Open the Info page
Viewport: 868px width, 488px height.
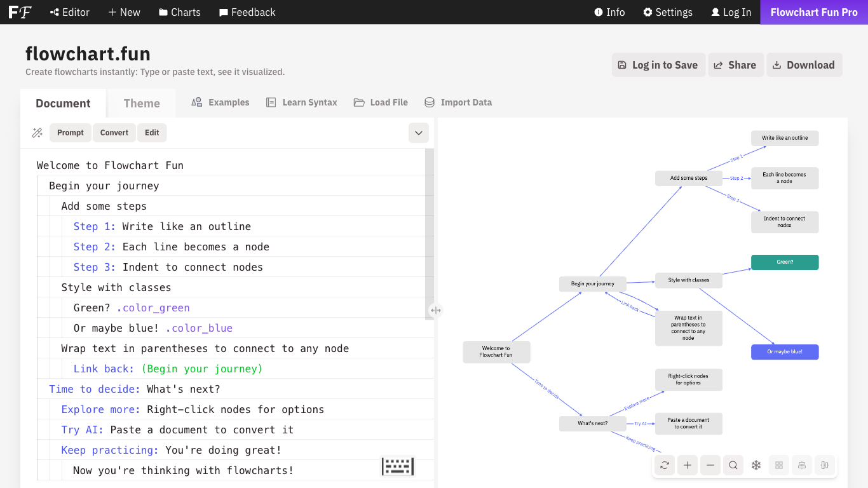coord(609,12)
